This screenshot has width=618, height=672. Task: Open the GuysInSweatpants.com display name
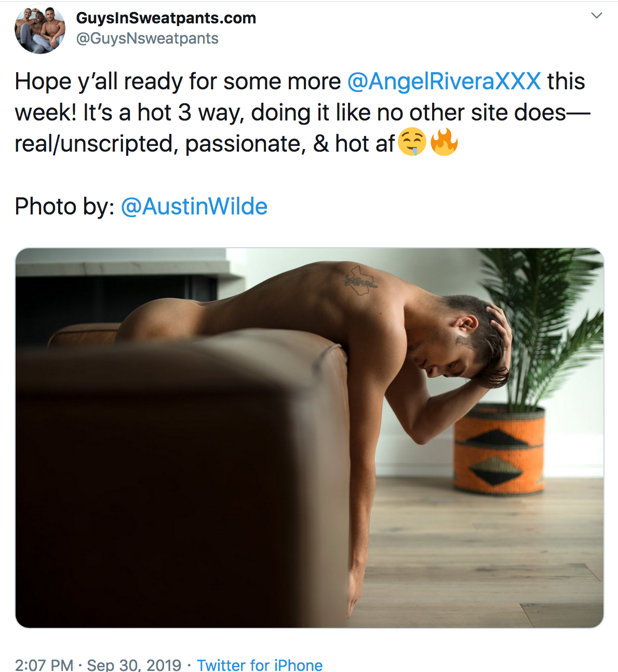click(x=166, y=18)
